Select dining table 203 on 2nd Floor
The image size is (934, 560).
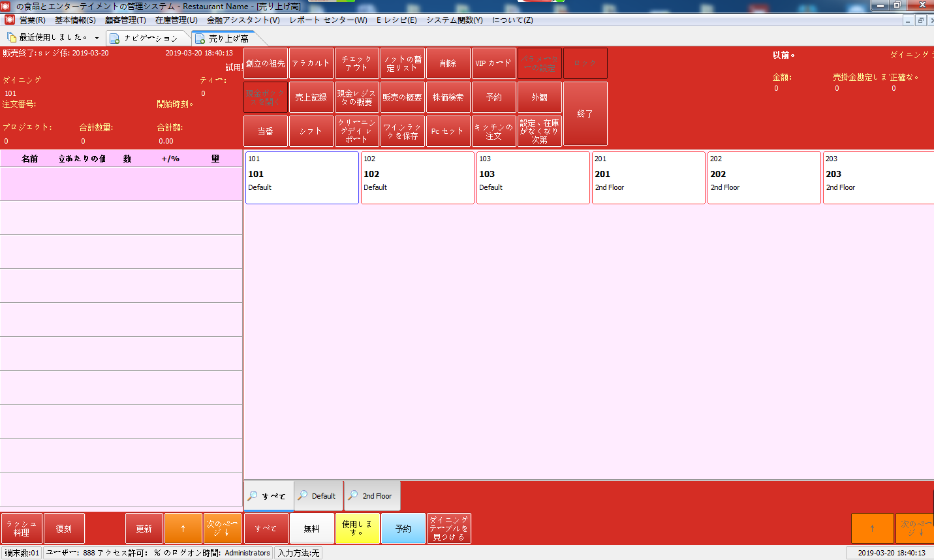click(879, 178)
